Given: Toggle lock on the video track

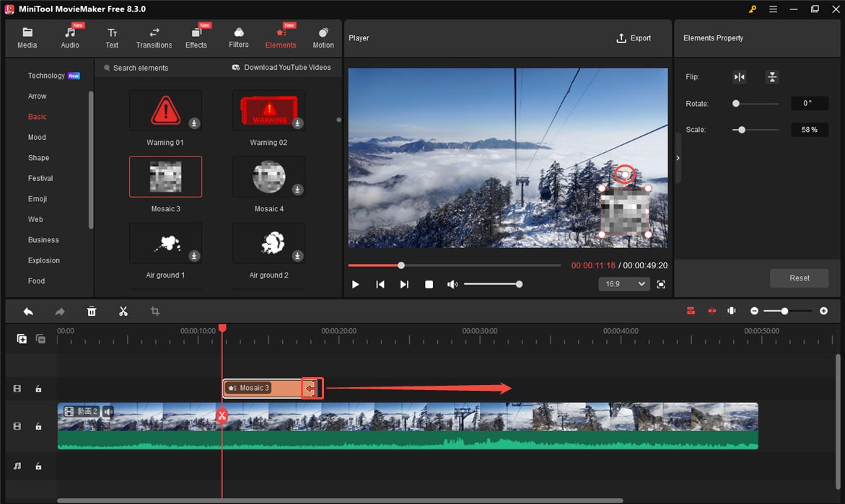Looking at the screenshot, I should coord(38,426).
